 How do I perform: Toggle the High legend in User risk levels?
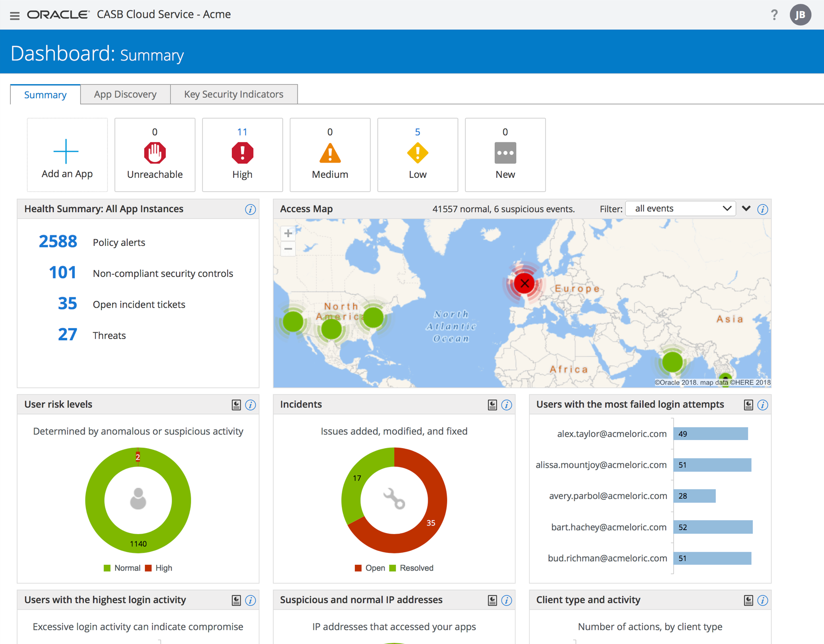pos(158,568)
